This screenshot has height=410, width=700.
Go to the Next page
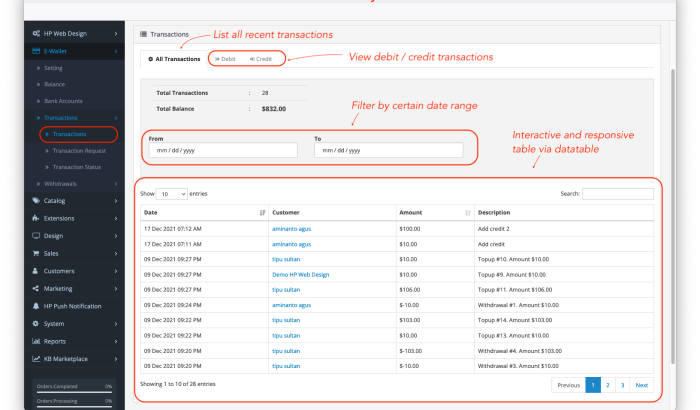tap(642, 385)
